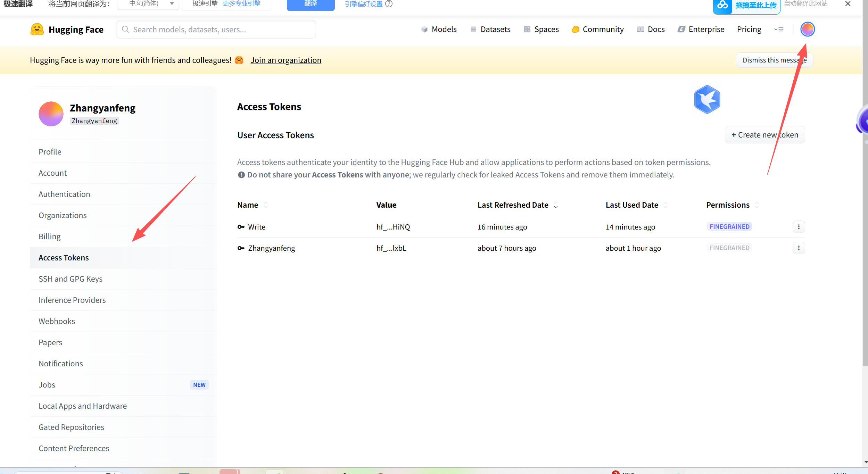This screenshot has width=868, height=474.
Task: Click the help question mark icon
Action: (x=389, y=4)
